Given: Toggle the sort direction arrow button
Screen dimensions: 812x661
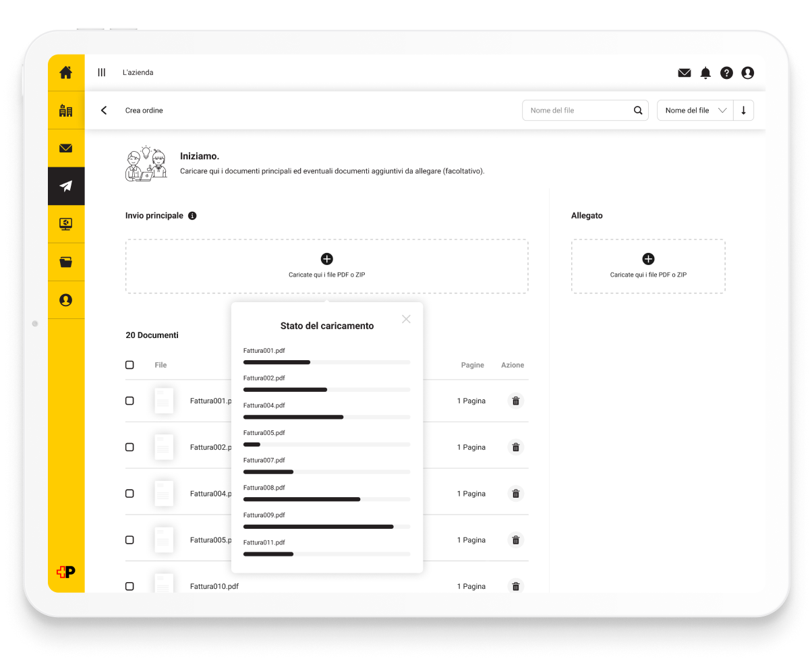Looking at the screenshot, I should 743,111.
